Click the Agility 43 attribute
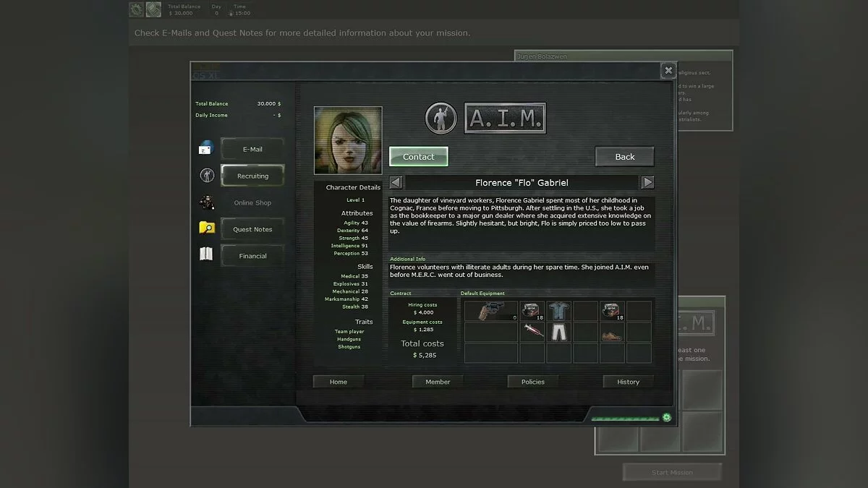 click(356, 223)
